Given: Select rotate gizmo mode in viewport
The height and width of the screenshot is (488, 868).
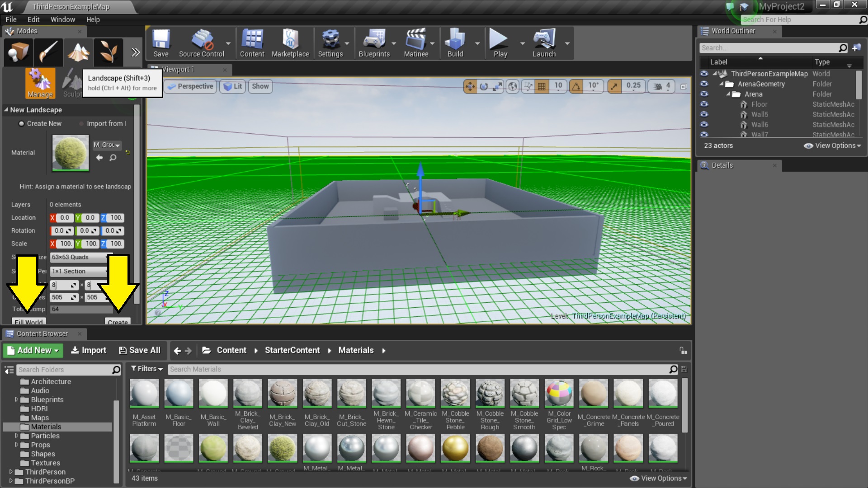Looking at the screenshot, I should (484, 86).
